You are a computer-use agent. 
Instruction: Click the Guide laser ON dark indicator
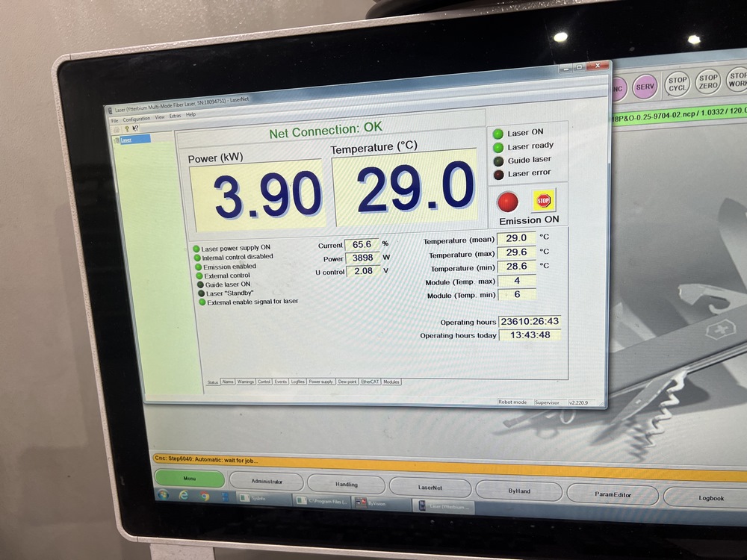pyautogui.click(x=200, y=284)
